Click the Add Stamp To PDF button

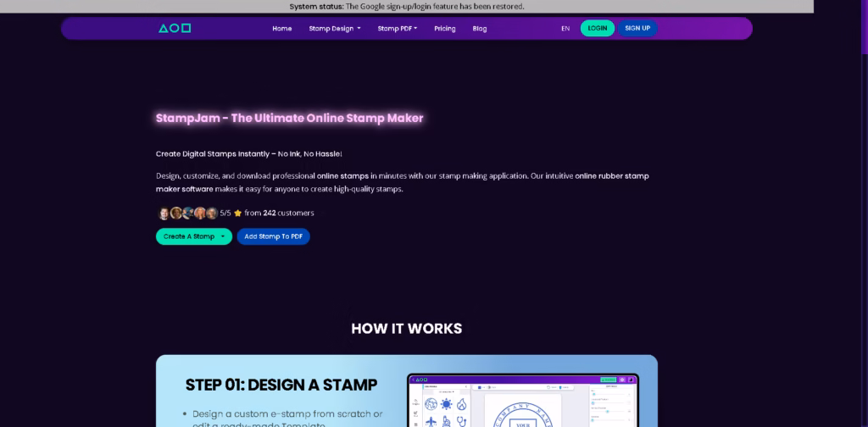274,236
